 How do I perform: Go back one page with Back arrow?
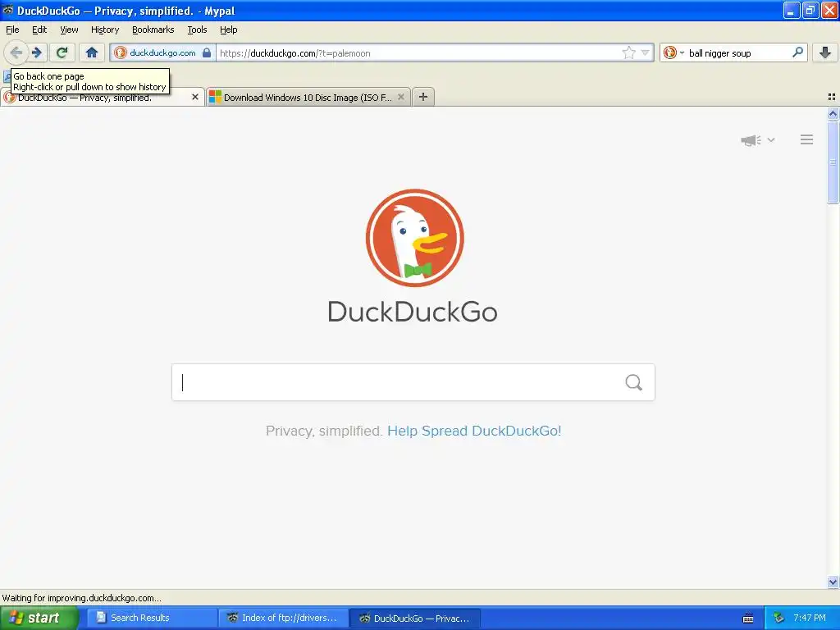click(16, 52)
